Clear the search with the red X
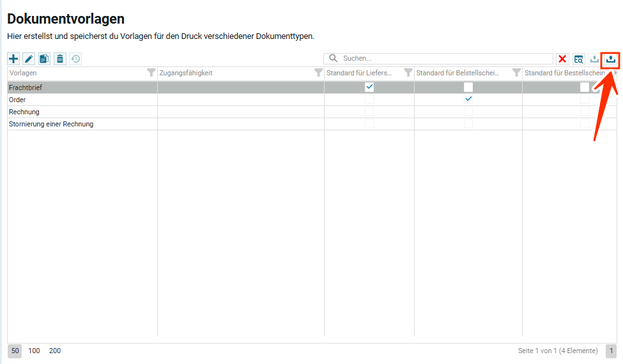Screen dimensions: 623x364 click(562, 59)
